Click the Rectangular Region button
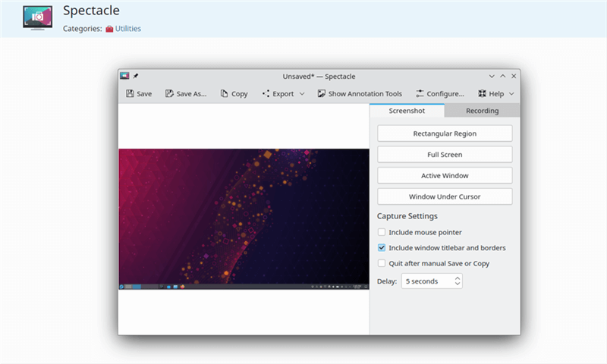 445,133
